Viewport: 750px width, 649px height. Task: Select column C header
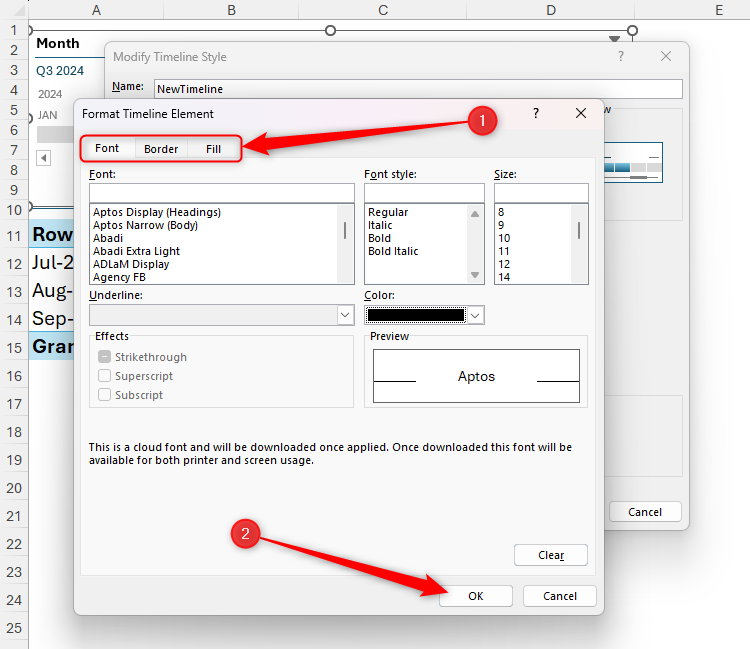pyautogui.click(x=383, y=10)
